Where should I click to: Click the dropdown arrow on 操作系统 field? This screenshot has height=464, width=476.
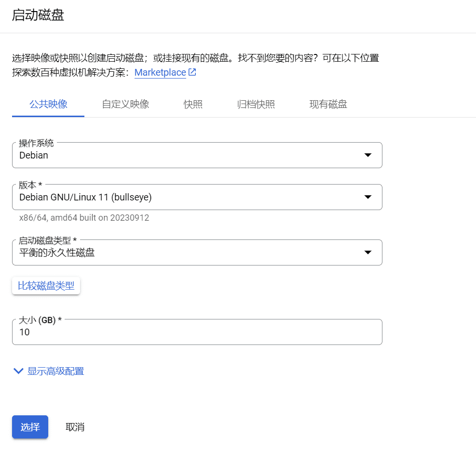click(367, 155)
